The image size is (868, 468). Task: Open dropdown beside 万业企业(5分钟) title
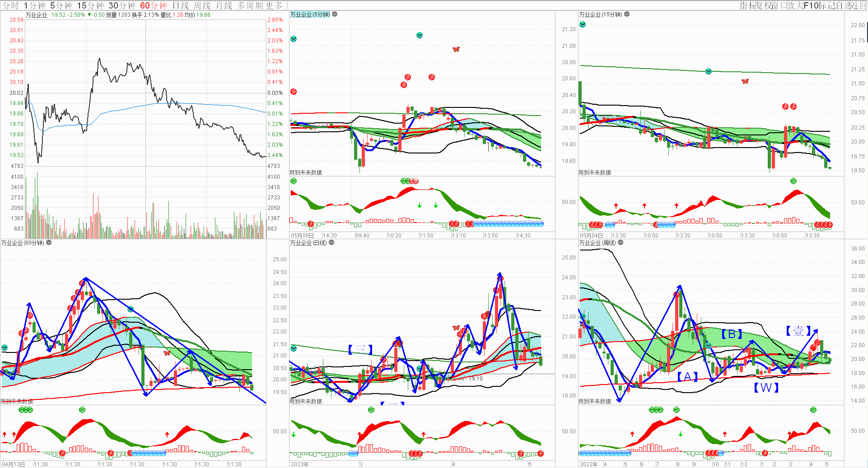(335, 14)
